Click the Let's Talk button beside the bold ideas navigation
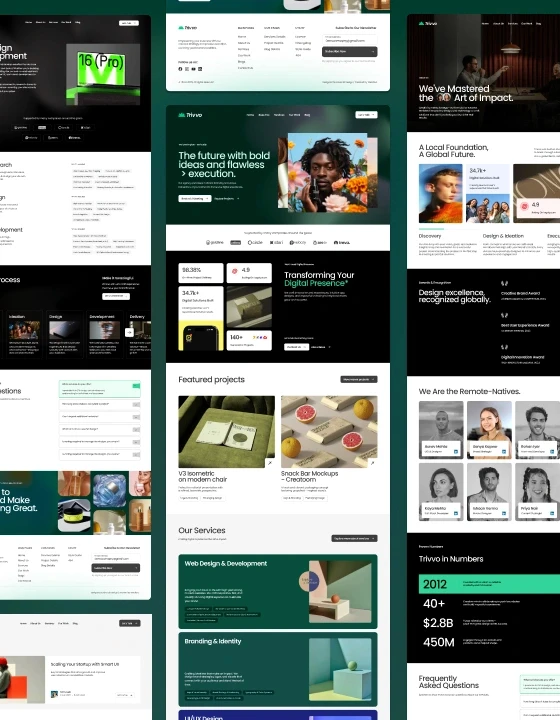This screenshot has height=720, width=560. coord(366,115)
